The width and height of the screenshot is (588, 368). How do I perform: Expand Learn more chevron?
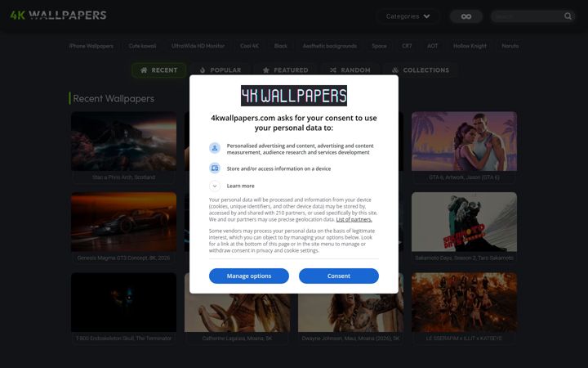pos(215,186)
